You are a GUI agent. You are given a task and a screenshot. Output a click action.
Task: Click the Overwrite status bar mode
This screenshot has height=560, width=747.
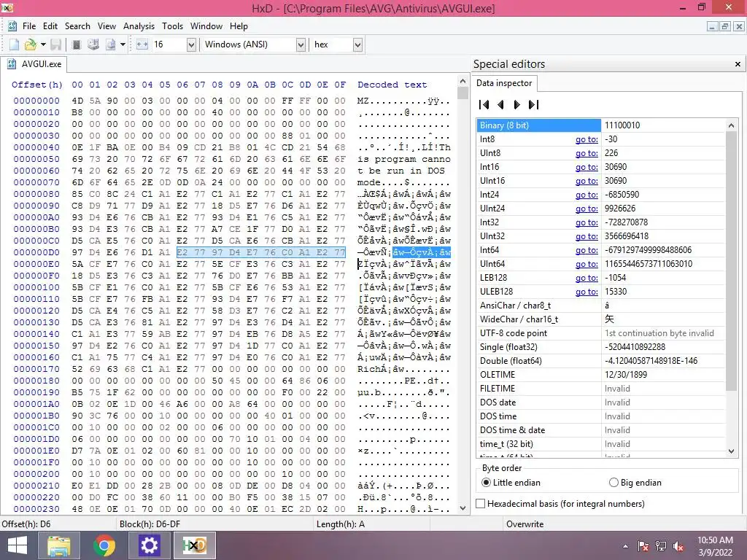tap(525, 524)
